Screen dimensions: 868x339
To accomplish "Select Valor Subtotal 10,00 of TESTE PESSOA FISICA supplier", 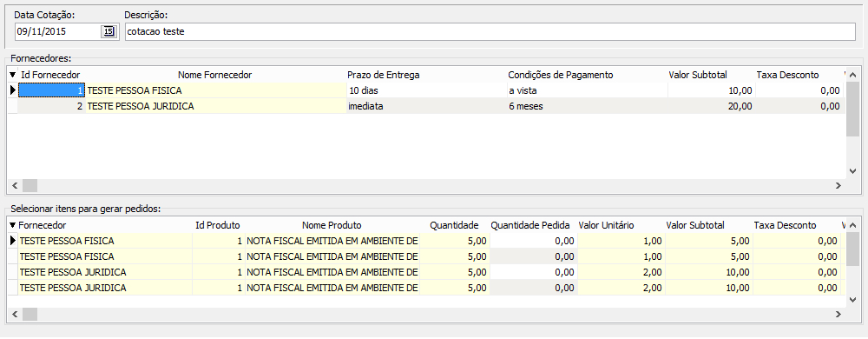I will pos(711,90).
